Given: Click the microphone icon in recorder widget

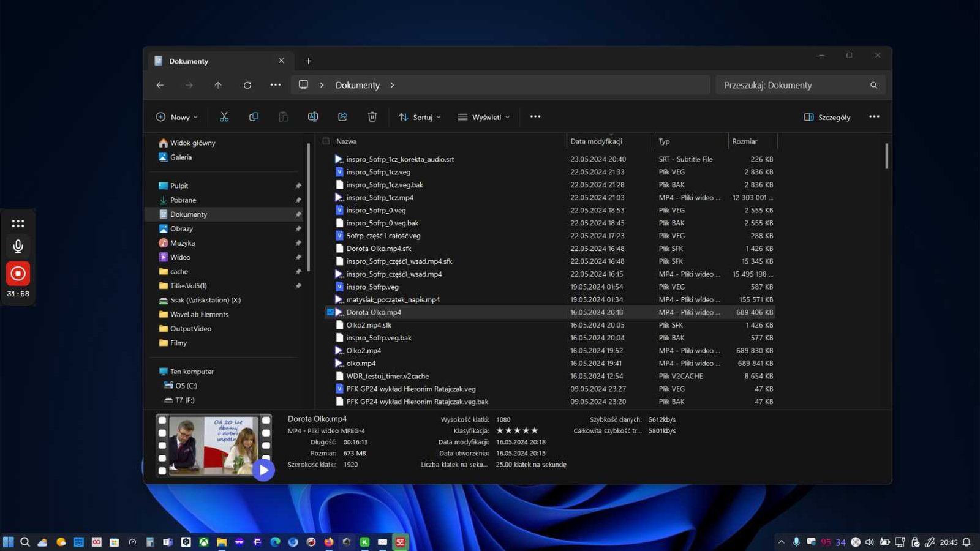Looking at the screenshot, I should coord(18,246).
